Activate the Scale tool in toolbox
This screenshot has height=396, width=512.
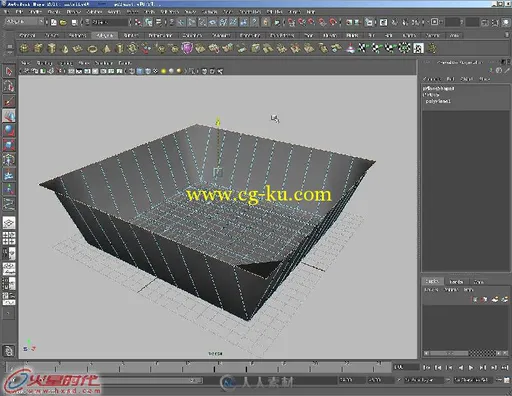(x=9, y=145)
